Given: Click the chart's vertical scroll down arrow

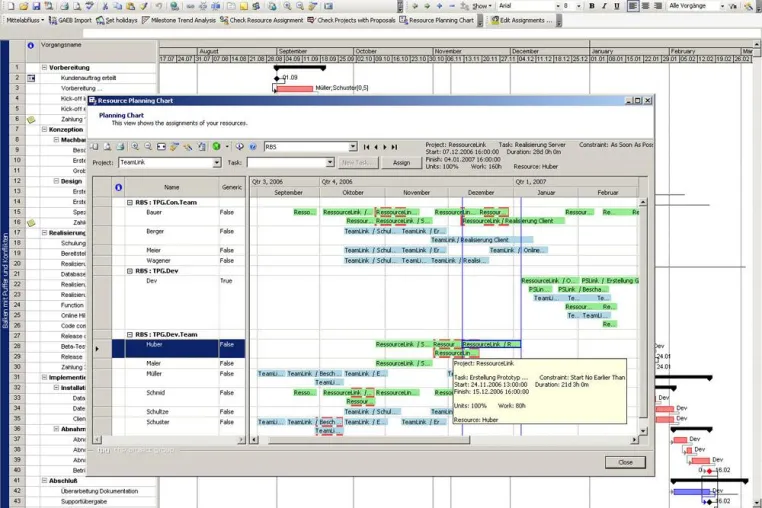Looking at the screenshot, I should 643,431.
